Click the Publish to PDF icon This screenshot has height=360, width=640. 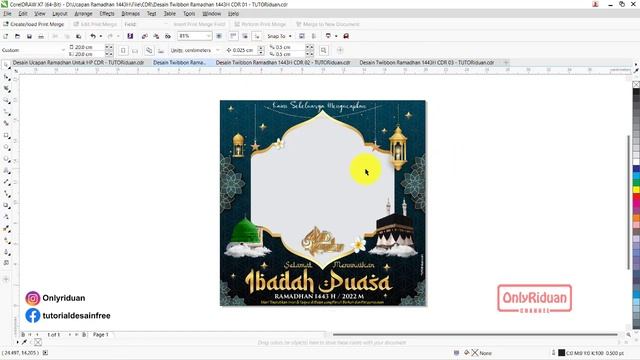coord(167,36)
